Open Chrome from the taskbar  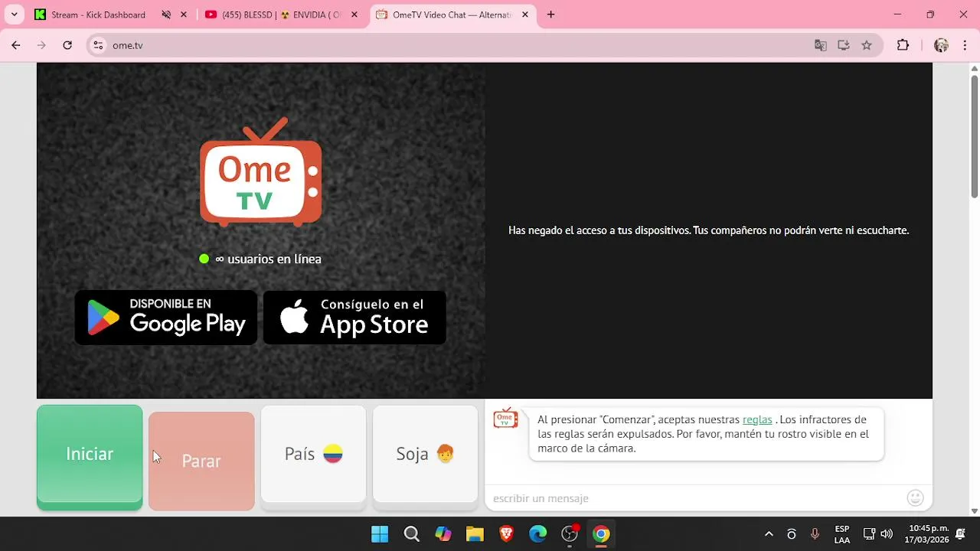click(x=601, y=534)
